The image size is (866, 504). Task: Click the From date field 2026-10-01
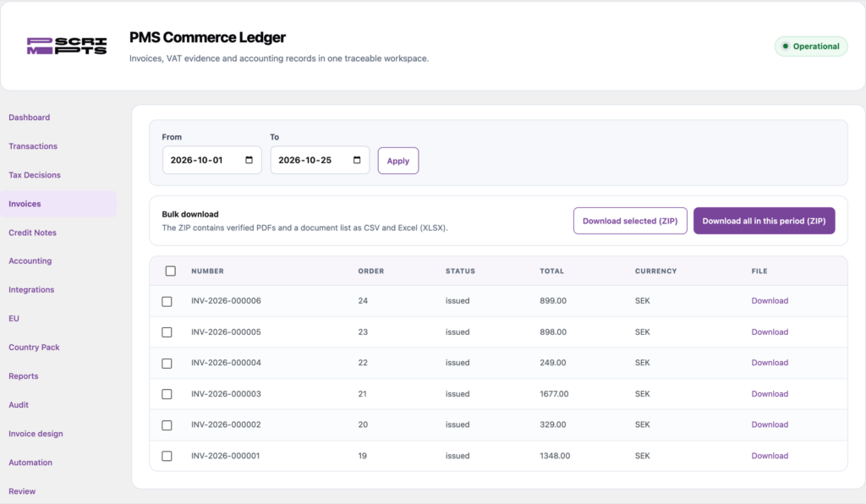[x=212, y=160]
